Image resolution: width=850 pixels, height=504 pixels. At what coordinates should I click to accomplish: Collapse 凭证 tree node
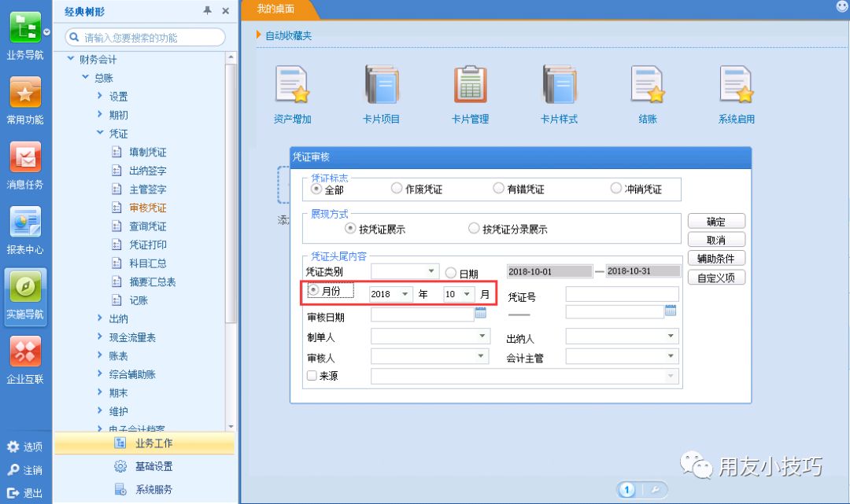pyautogui.click(x=100, y=133)
